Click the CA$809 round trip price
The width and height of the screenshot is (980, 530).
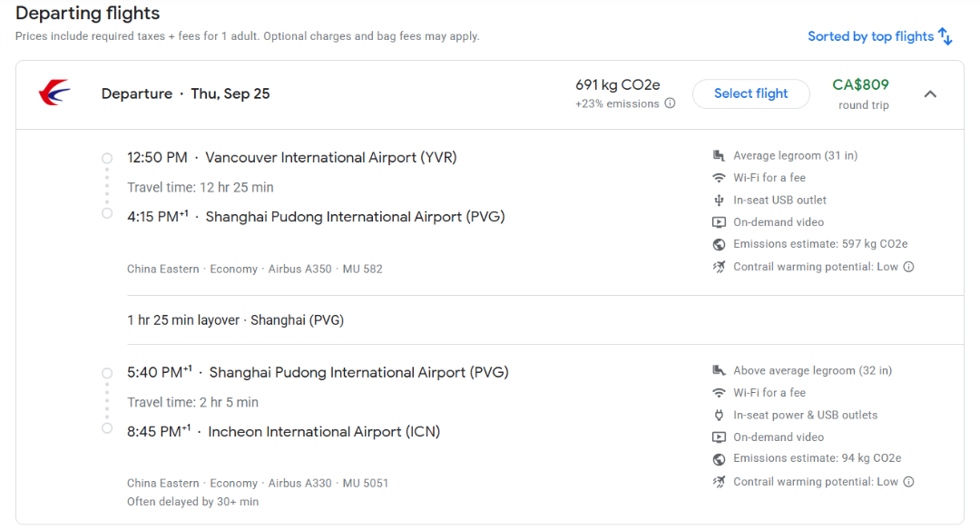coord(860,85)
